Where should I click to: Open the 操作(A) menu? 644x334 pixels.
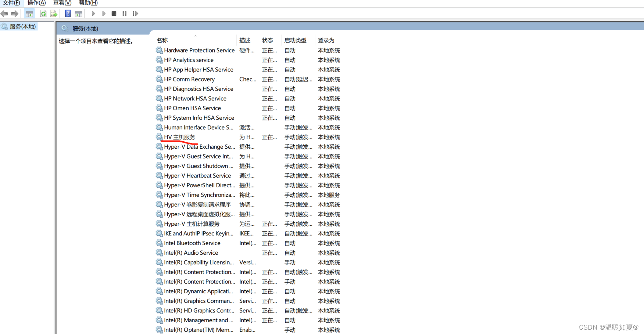point(36,3)
